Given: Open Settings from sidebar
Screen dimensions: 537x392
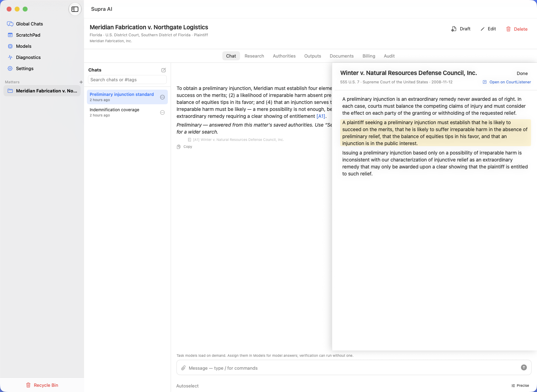Looking at the screenshot, I should tap(21, 68).
